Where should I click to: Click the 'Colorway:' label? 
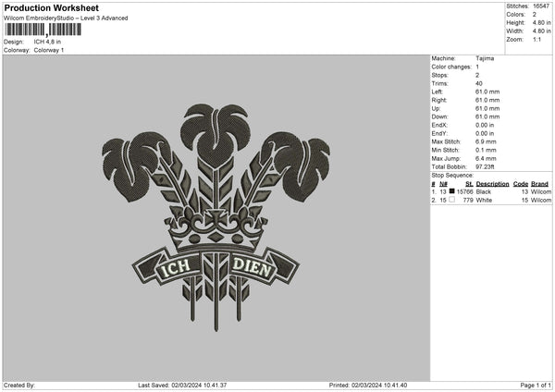(17, 50)
